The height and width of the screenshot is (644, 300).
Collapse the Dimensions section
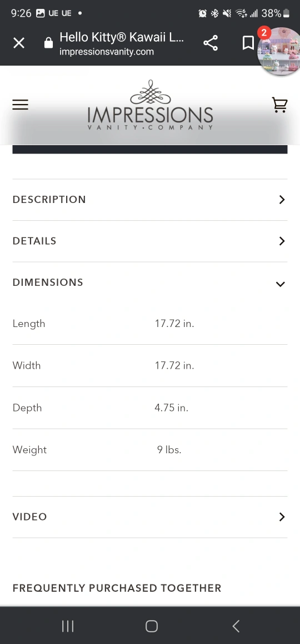coord(150,283)
